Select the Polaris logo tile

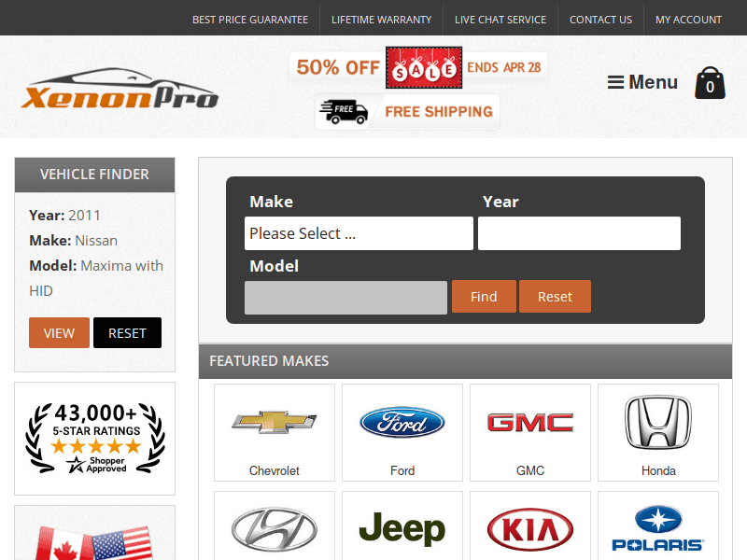[658, 528]
